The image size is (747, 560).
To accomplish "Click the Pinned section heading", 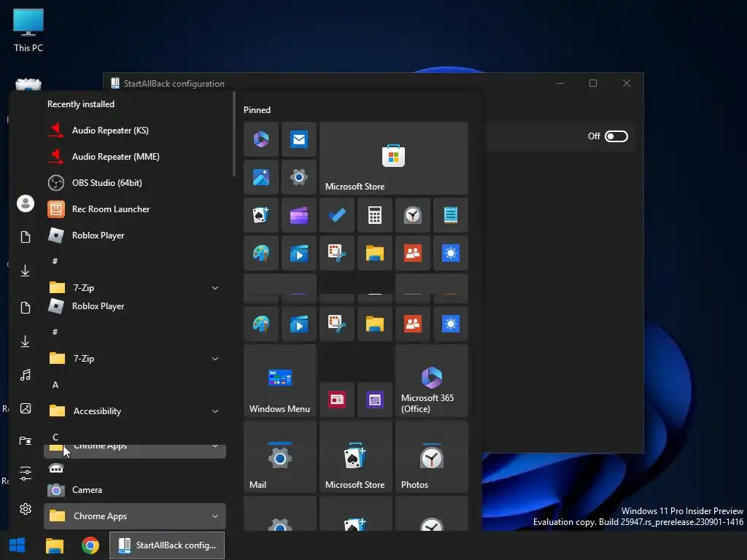I will [x=258, y=110].
